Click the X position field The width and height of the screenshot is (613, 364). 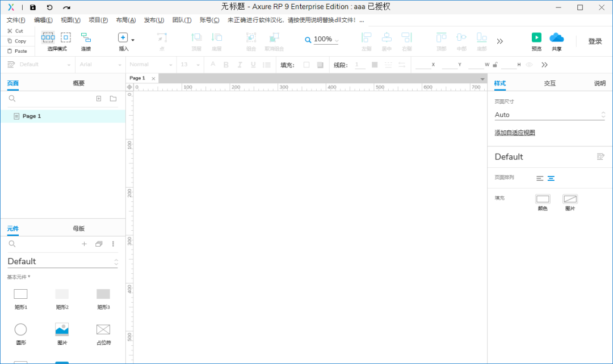pyautogui.click(x=423, y=65)
